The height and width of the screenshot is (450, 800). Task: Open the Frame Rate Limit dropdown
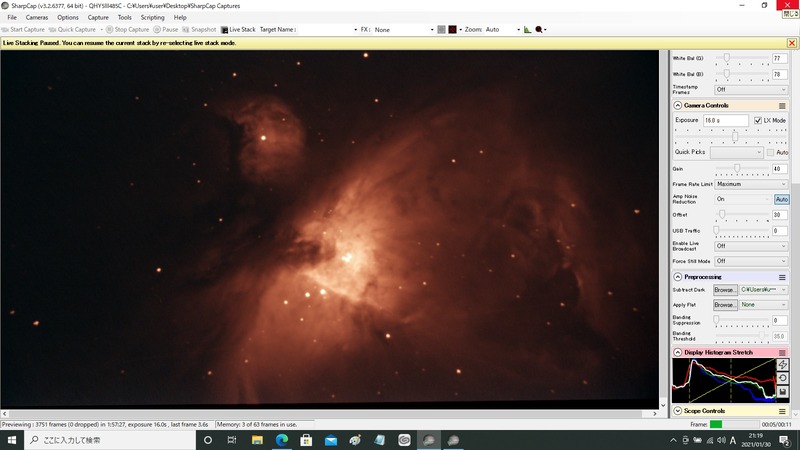coord(751,184)
